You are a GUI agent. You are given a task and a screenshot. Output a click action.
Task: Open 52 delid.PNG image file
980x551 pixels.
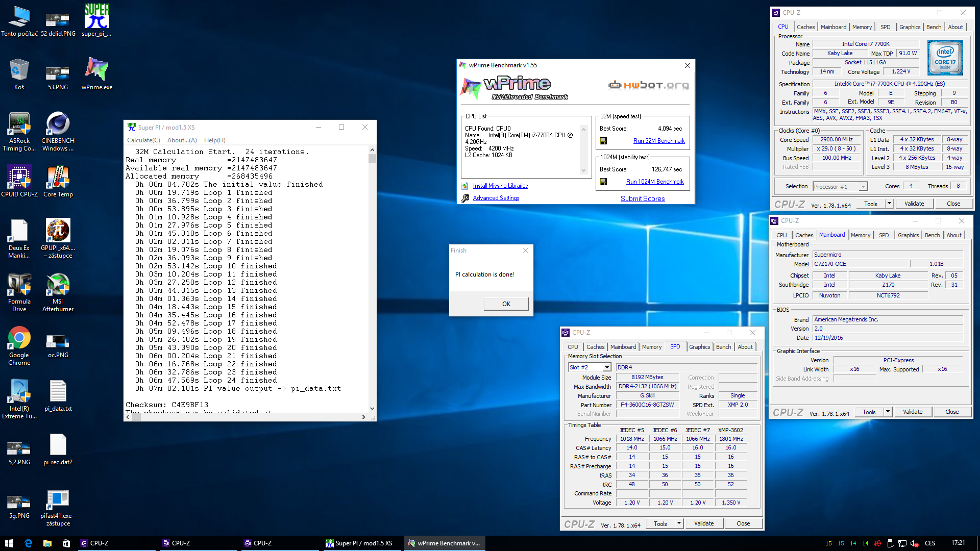58,24
